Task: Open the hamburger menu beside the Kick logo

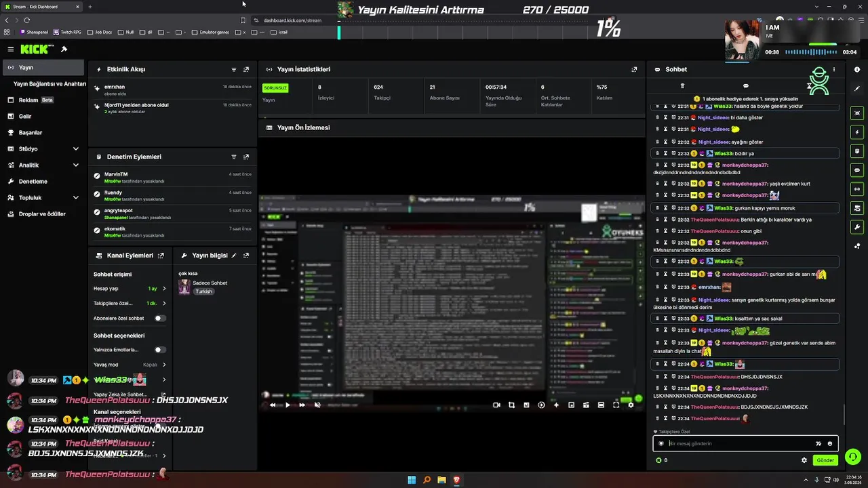Action: point(11,49)
